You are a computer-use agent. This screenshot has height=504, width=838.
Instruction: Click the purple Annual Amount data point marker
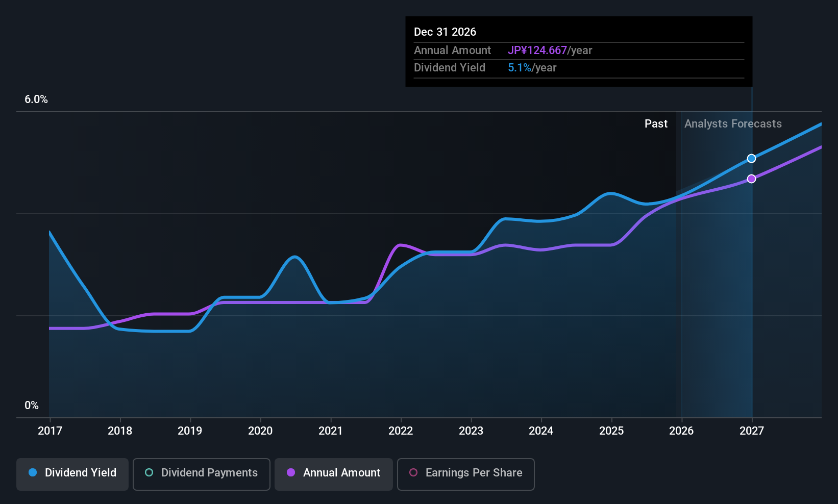point(751,179)
